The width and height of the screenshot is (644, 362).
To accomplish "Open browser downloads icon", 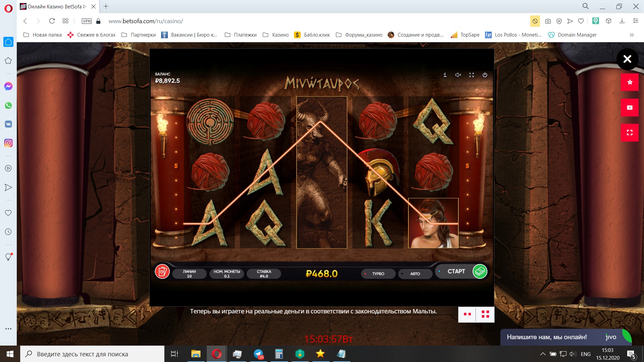I will tap(622, 21).
